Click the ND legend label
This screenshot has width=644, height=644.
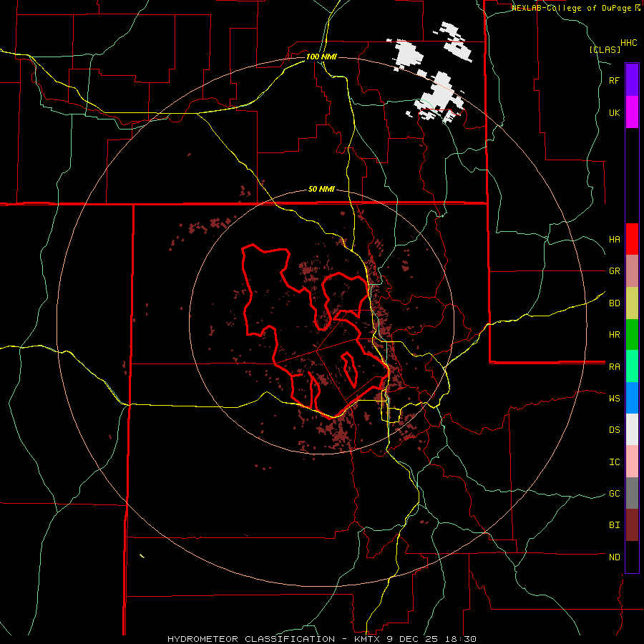pyautogui.click(x=614, y=557)
